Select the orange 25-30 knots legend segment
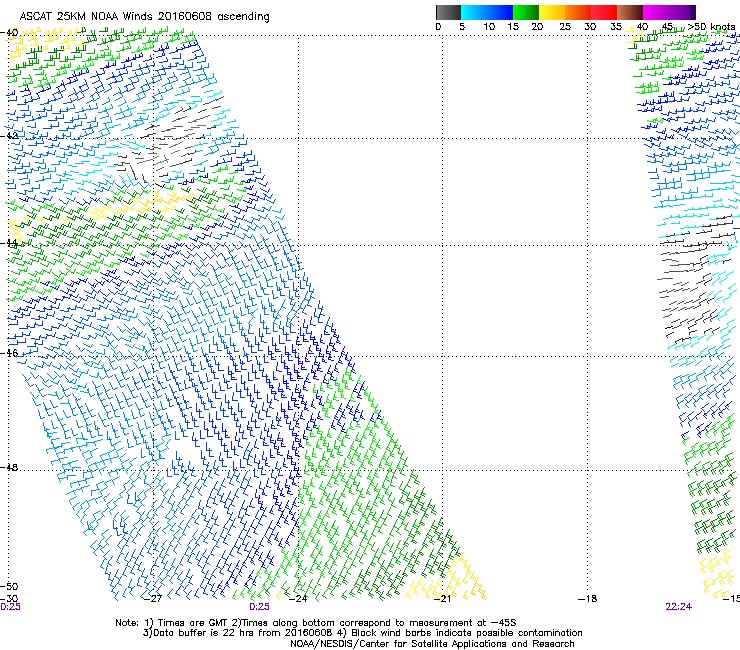Viewport: 740px width, 650px height. [578, 12]
